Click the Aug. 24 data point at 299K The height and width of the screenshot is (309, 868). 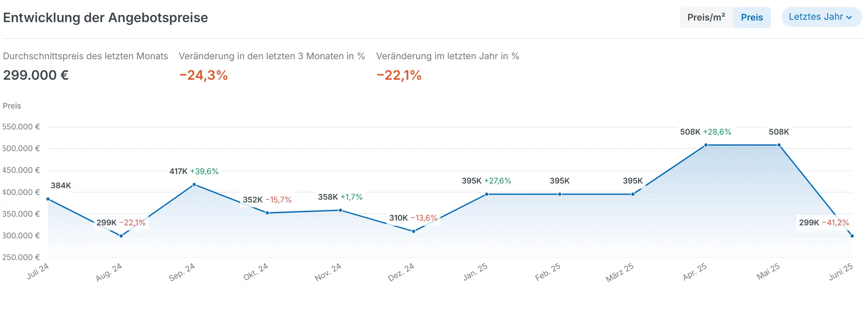(x=121, y=236)
